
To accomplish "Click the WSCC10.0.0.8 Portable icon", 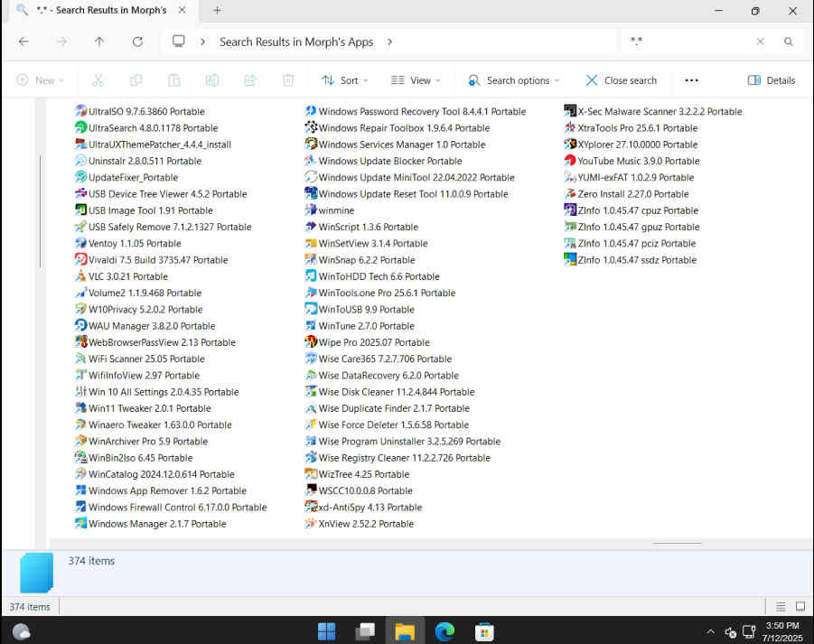I will pyautogui.click(x=311, y=490).
